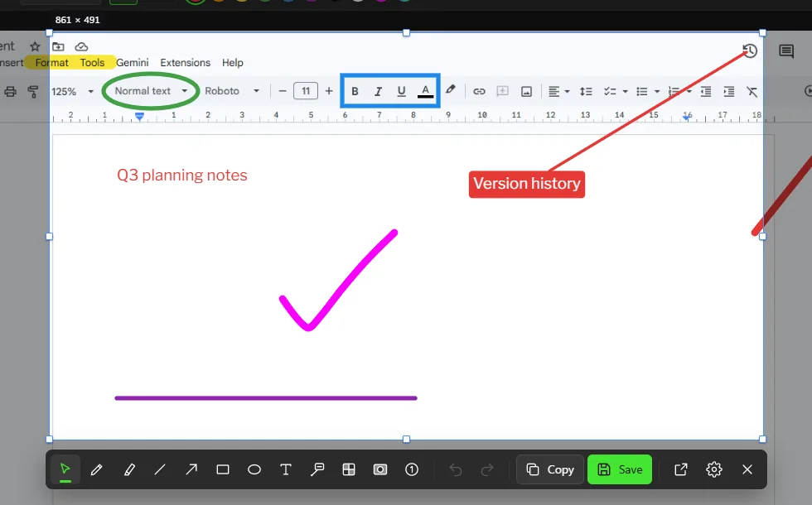Open the highlight color pen

(451, 90)
